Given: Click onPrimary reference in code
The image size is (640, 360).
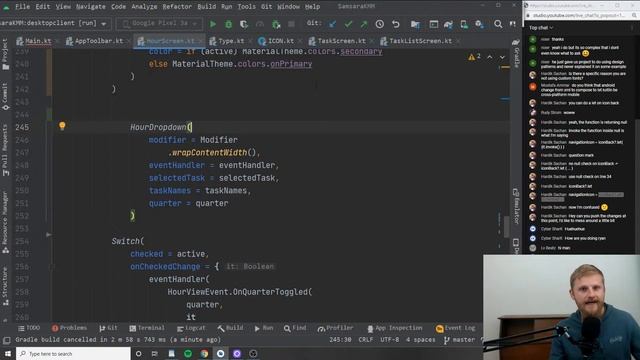Looking at the screenshot, I should click(x=291, y=64).
